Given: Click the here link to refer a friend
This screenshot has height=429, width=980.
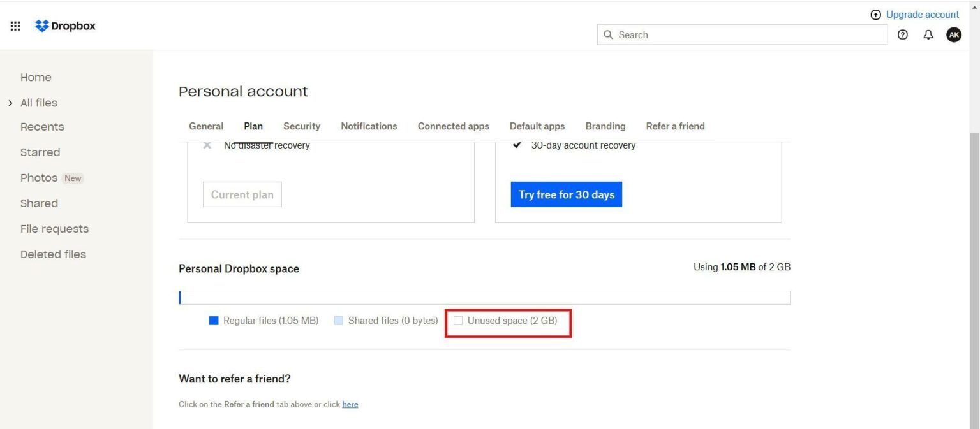Looking at the screenshot, I should pyautogui.click(x=350, y=404).
